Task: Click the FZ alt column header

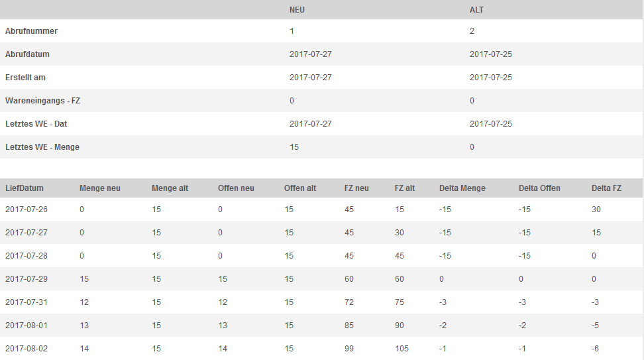Action: click(405, 188)
